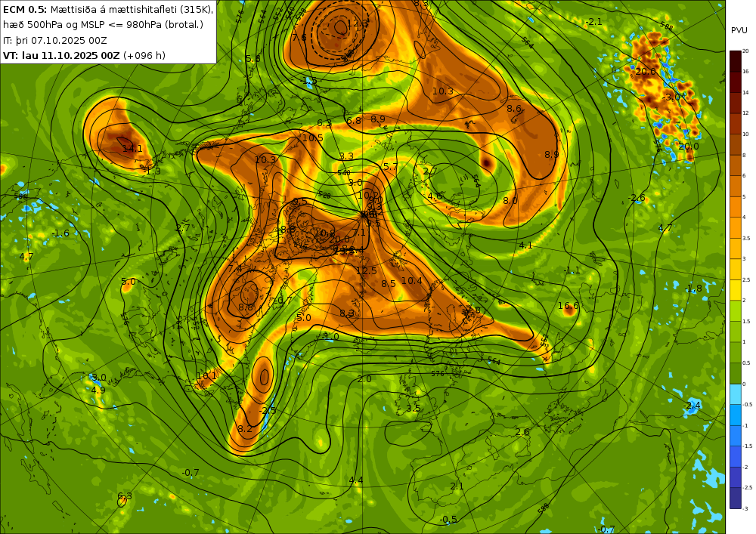
Task: Click the 'ECM 0.5: Mættisíða á mættishitafleti (315K)' title line
Action: pos(108,9)
